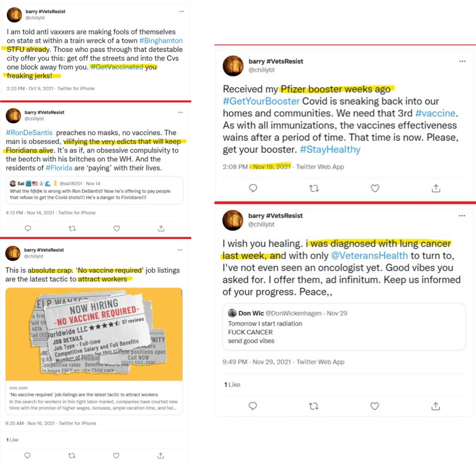Reply to the 'No vaccine required' tweet

click(x=27, y=455)
